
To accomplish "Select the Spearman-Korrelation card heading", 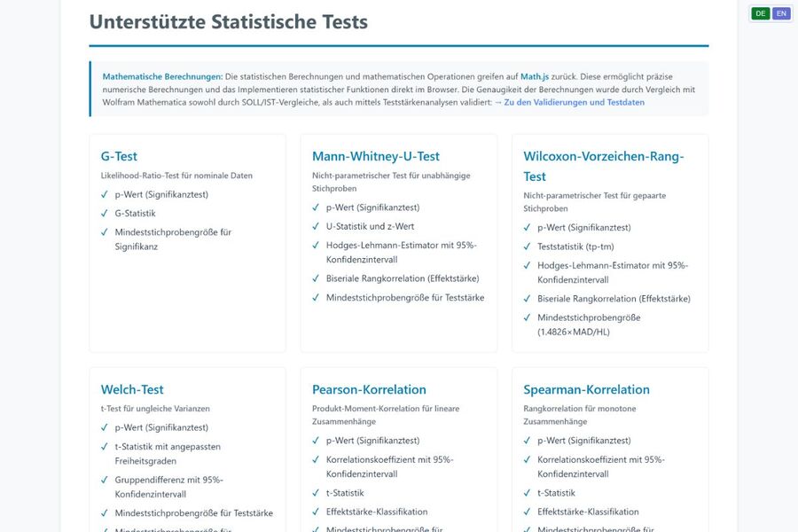I will [586, 389].
